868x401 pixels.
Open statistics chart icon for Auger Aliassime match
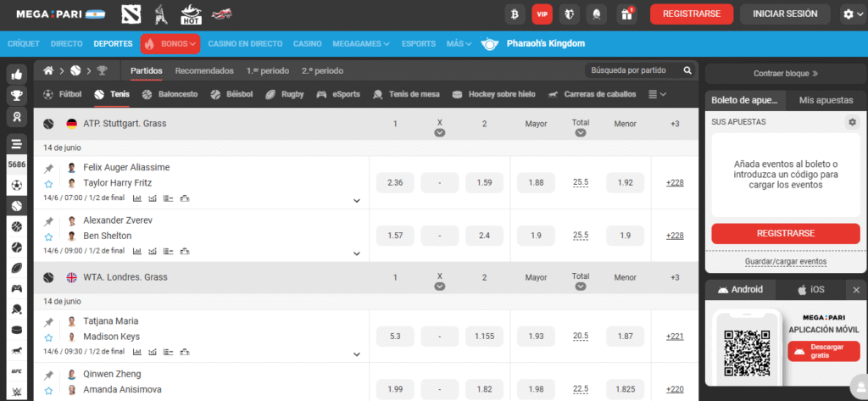tap(137, 198)
